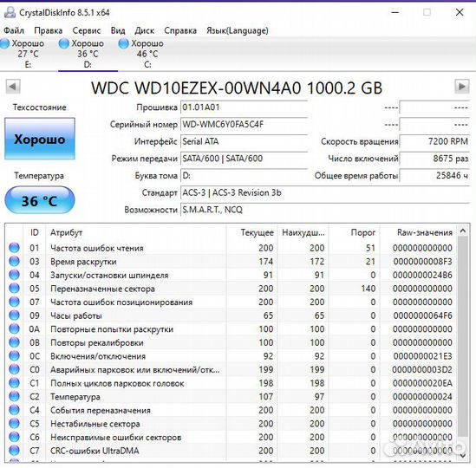Open the Язык(Language) menu
This screenshot has height=468, width=476.
click(238, 30)
